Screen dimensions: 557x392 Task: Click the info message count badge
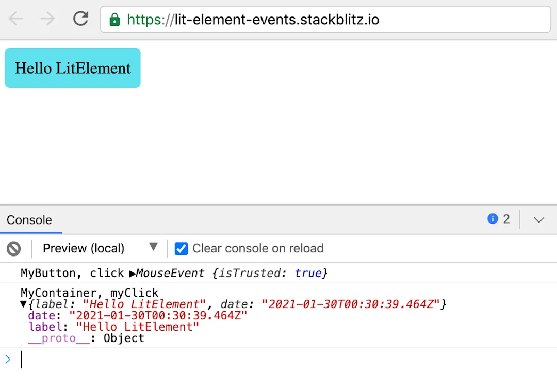[507, 219]
